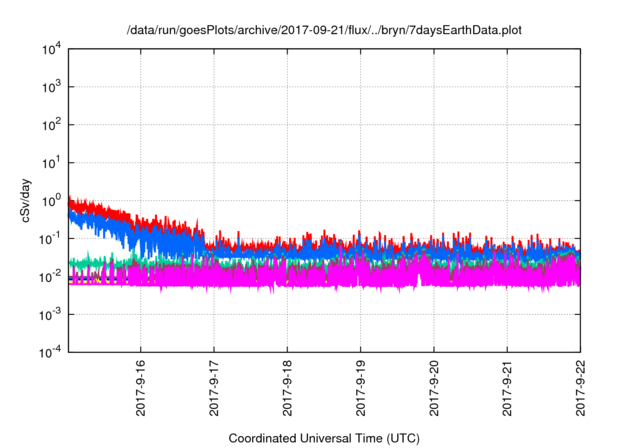Viewport: 640px width, 448px height.
Task: Click the cSv/day y-axis label
Action: pyautogui.click(x=25, y=200)
